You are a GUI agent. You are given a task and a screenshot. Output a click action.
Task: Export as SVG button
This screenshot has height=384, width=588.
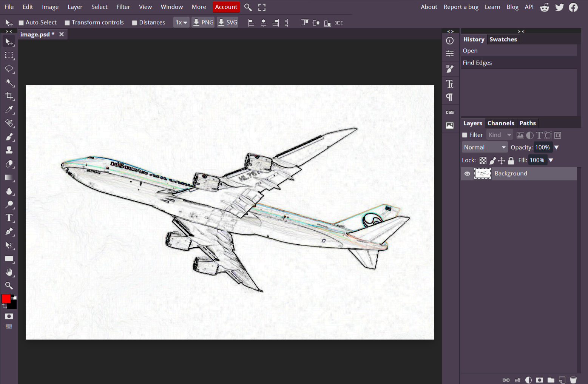228,23
